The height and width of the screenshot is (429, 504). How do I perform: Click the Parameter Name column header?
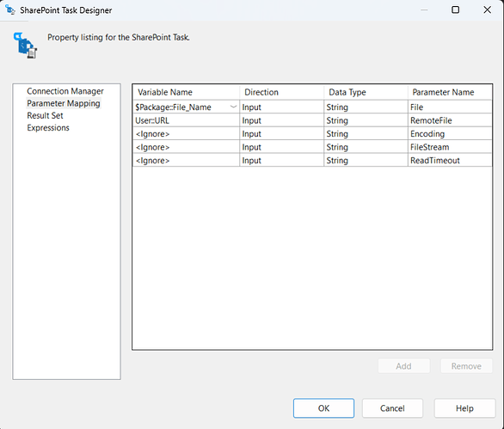click(x=450, y=92)
